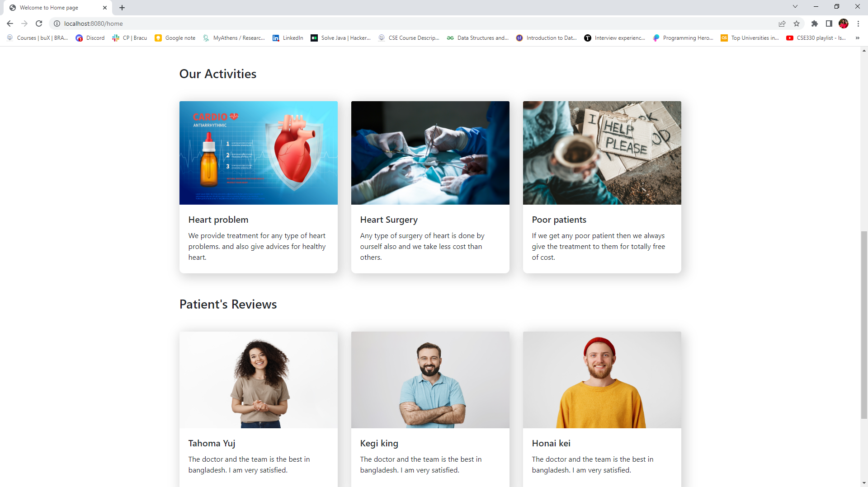Click the CP | Bracu bookmark icon

click(116, 38)
